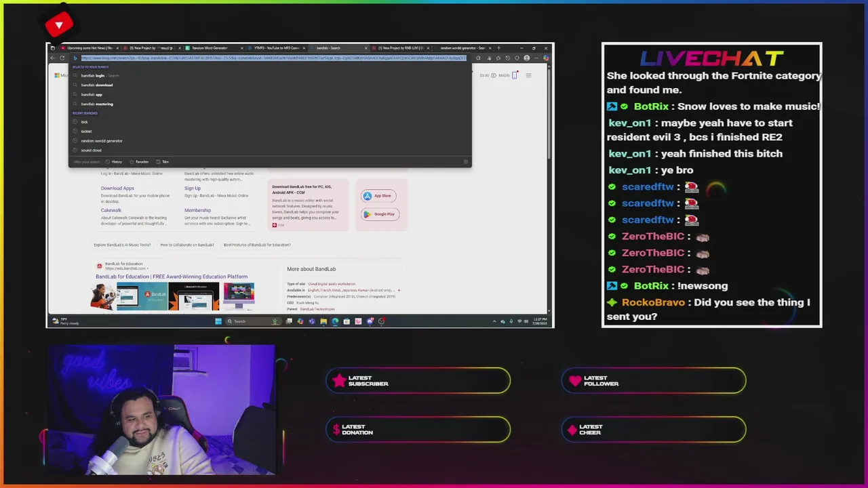The width and height of the screenshot is (868, 488).
Task: Open the taskbar clock and date
Action: tap(539, 321)
